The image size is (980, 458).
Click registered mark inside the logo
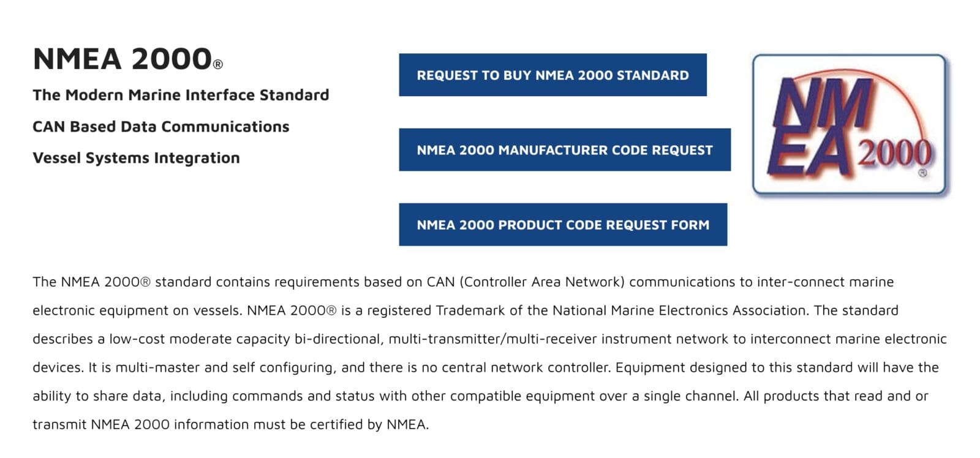pos(922,173)
